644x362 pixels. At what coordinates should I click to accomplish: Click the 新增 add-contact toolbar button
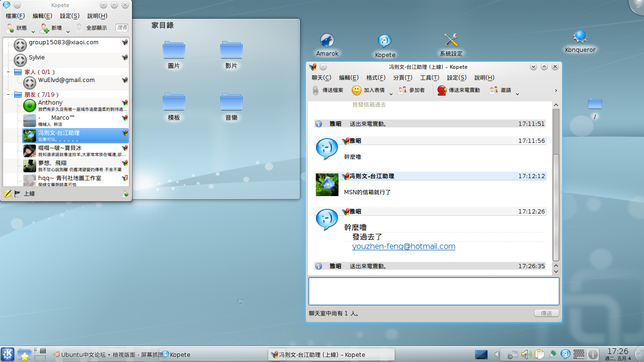tap(51, 28)
